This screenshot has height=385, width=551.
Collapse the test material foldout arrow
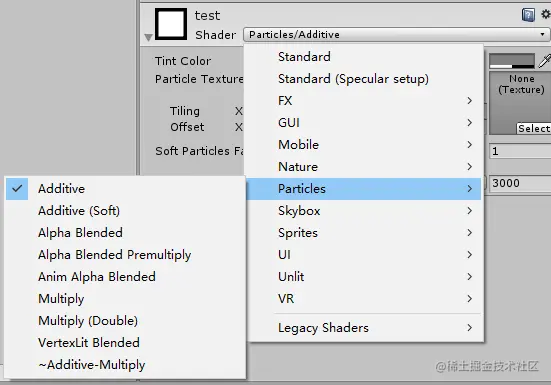coord(148,37)
